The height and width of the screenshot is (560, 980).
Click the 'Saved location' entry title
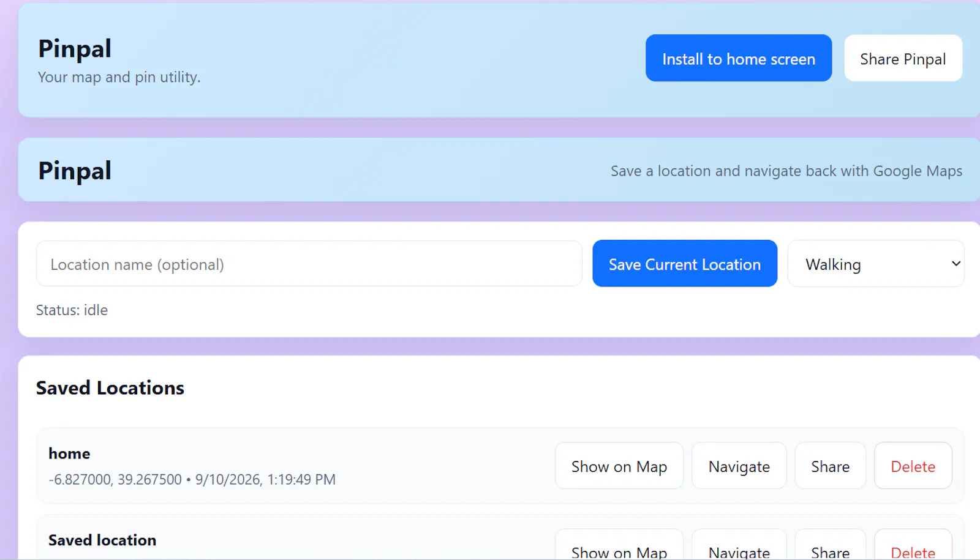point(102,540)
